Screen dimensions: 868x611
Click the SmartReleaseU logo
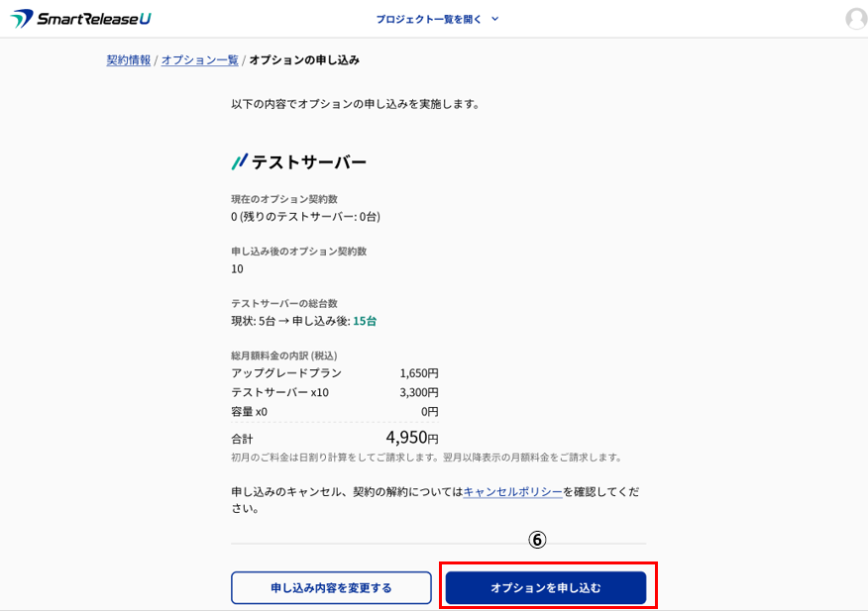(80, 19)
